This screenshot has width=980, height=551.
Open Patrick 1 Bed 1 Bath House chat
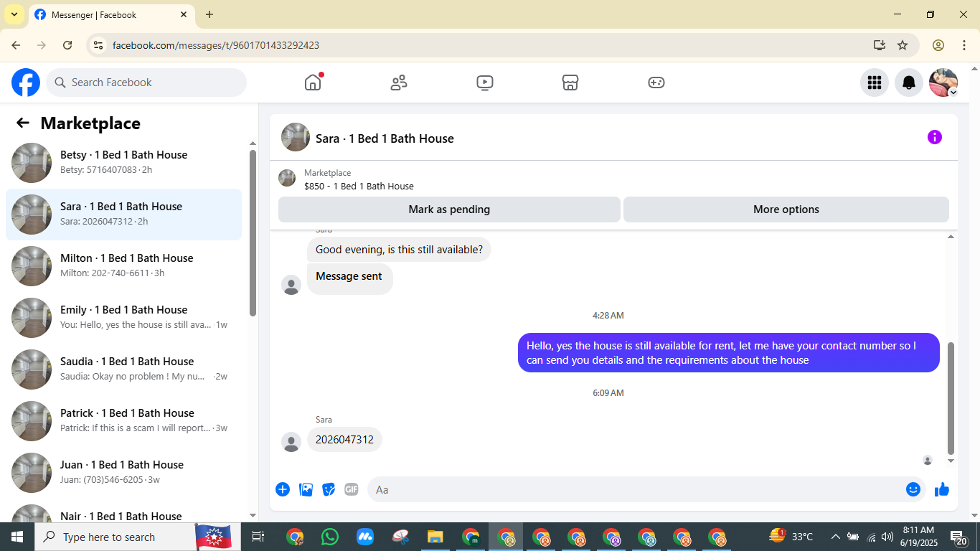(123, 421)
